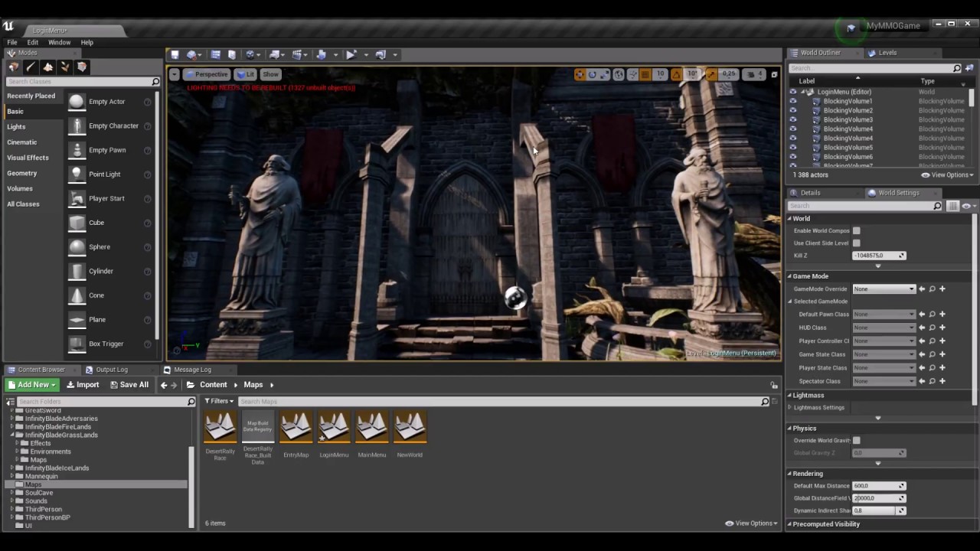The image size is (980, 551).
Task: Select Geometry Editing mode icon
Action: [82, 67]
